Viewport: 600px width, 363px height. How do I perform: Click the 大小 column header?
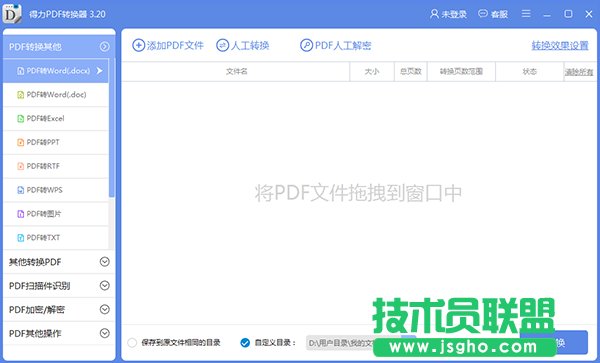372,71
